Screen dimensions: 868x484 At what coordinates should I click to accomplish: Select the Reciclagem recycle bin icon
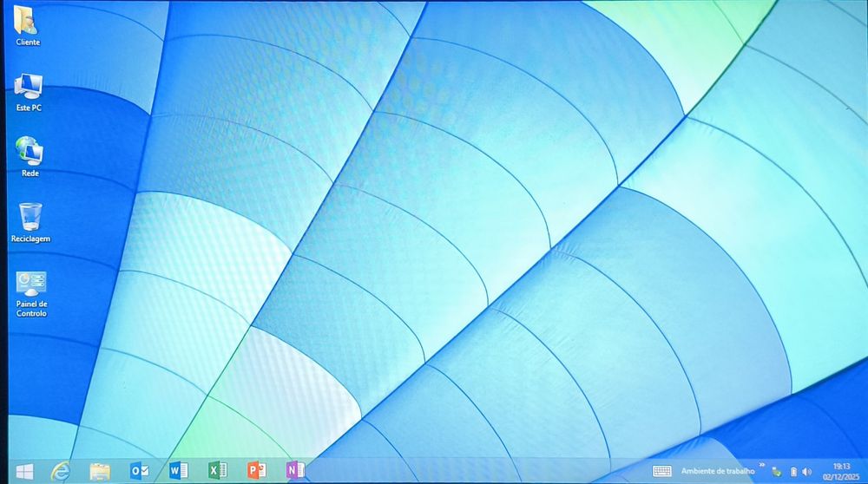(30, 222)
